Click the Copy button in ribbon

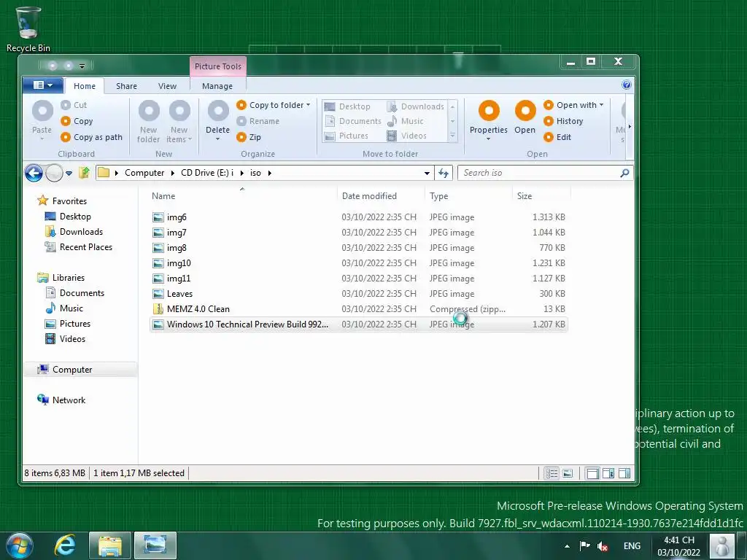(x=77, y=121)
